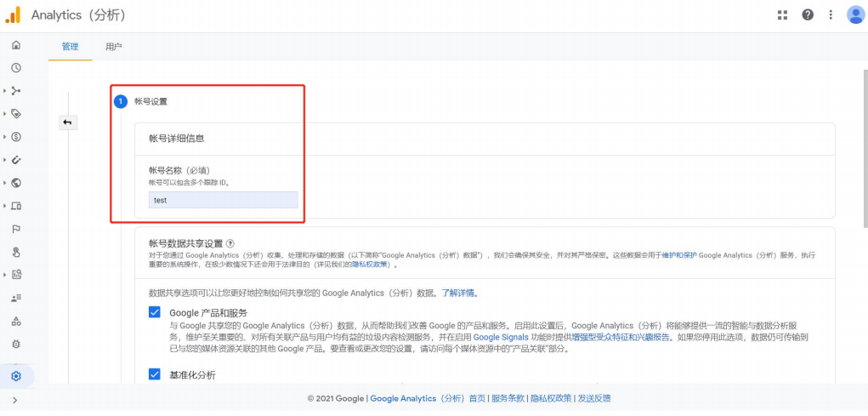Click the page vertical scrollbar
This screenshot has width=868, height=416.
(865, 149)
